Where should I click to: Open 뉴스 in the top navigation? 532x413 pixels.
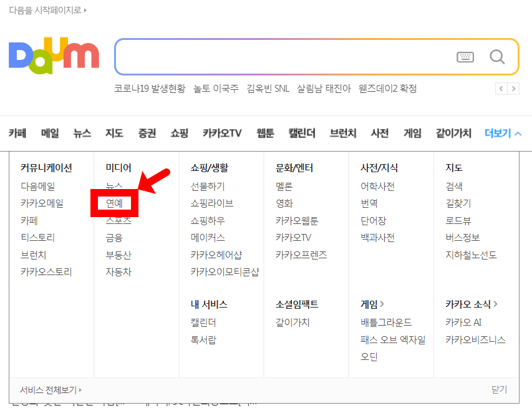point(82,134)
